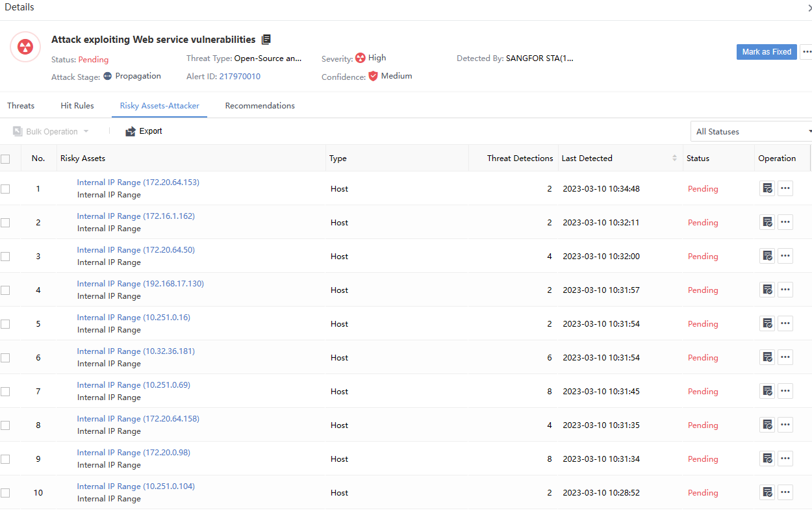This screenshot has height=517, width=812.
Task: Click the Export icon in toolbar
Action: tap(131, 131)
